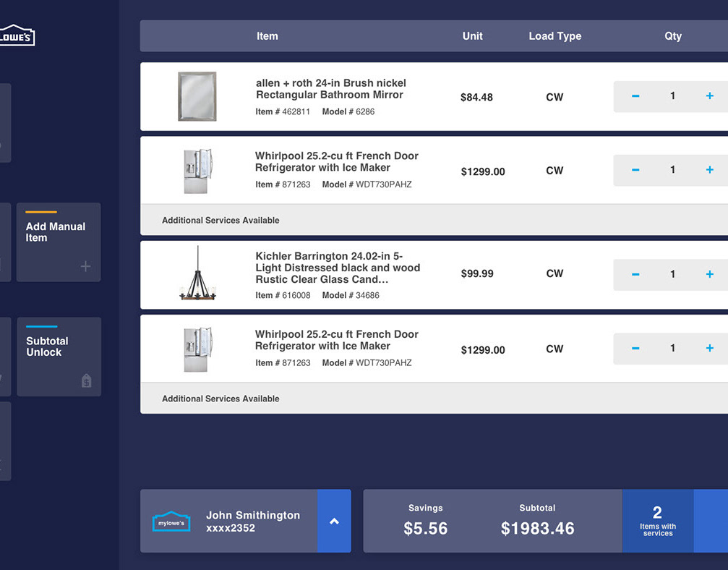Click the Item column header
This screenshot has width=728, height=570.
pyautogui.click(x=267, y=36)
